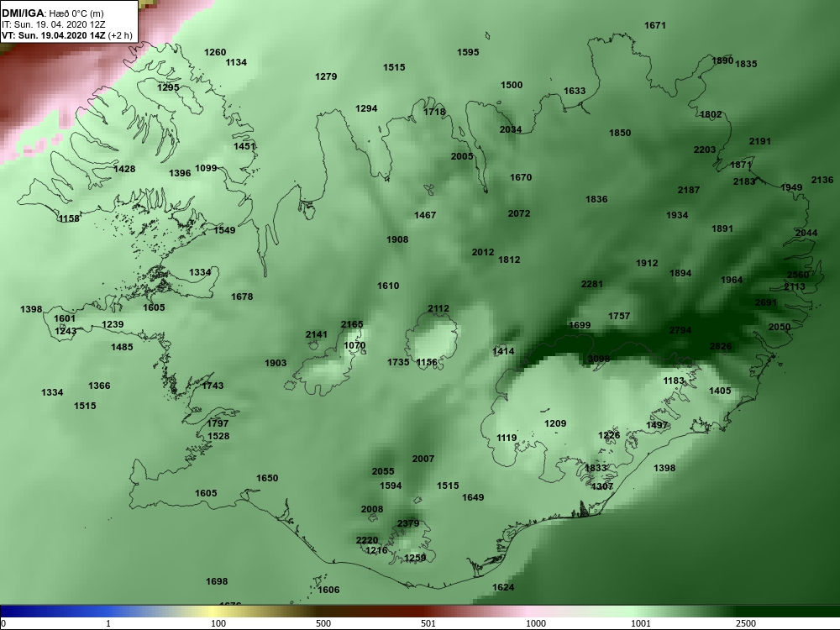
Task: Click the 1718 value label
Action: click(x=434, y=112)
